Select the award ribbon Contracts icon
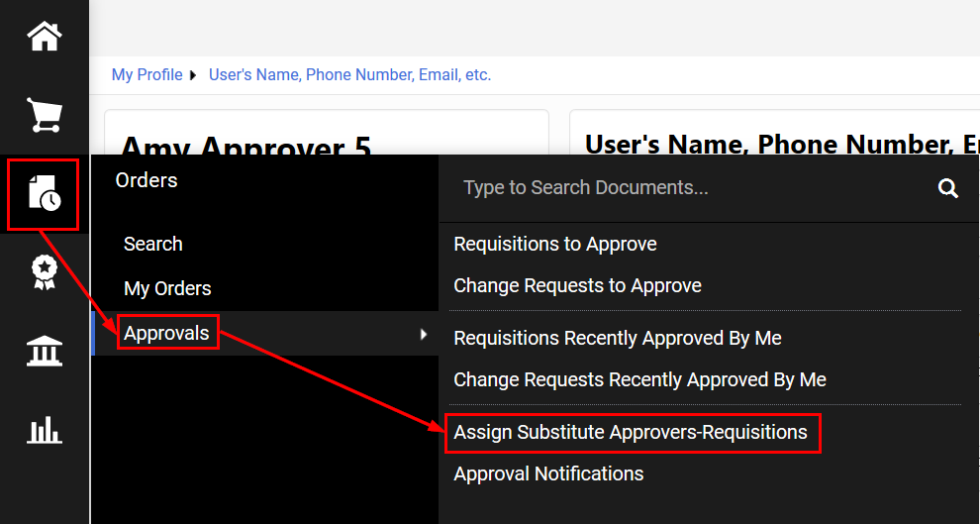The height and width of the screenshot is (524, 980). (45, 272)
